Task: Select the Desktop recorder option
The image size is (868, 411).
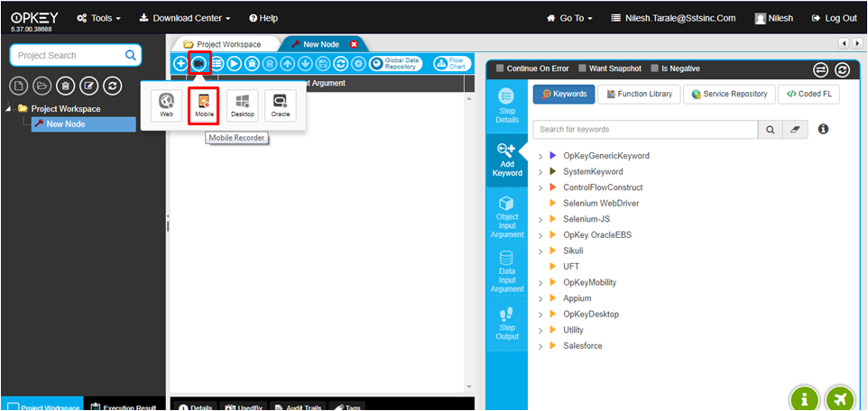Action: pyautogui.click(x=243, y=105)
